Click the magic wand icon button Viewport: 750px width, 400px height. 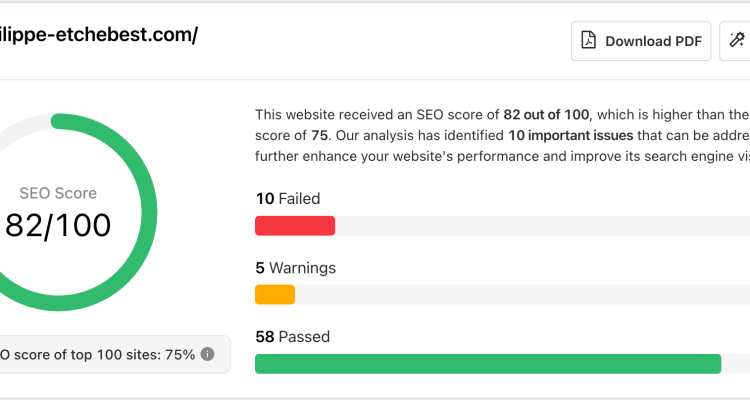point(736,41)
